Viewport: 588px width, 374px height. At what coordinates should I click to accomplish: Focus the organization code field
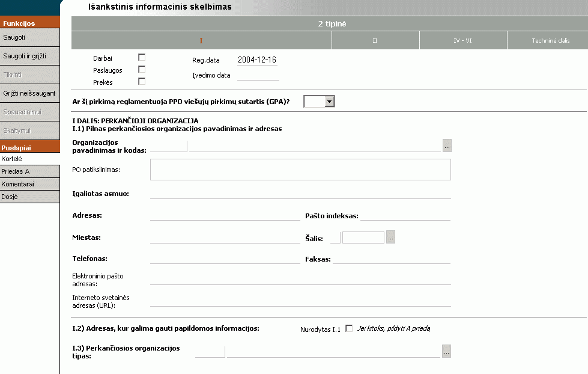168,147
